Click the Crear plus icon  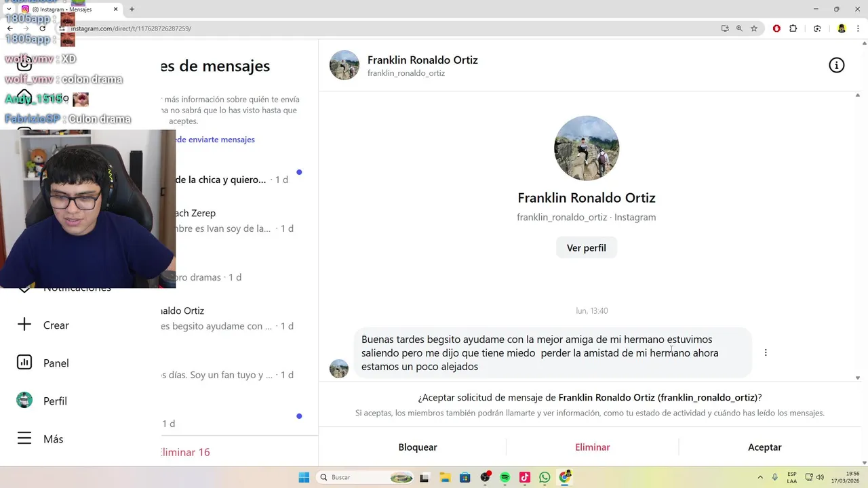coord(24,325)
